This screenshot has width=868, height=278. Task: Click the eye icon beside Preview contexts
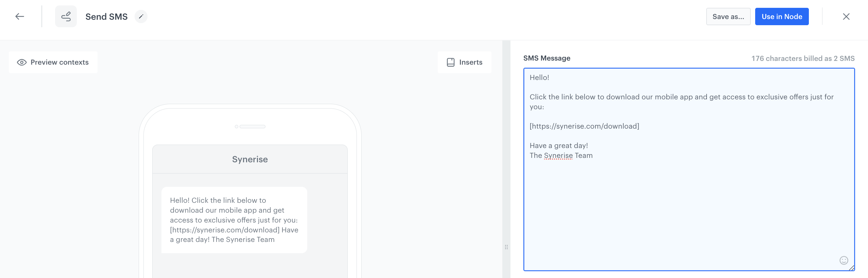pos(22,62)
